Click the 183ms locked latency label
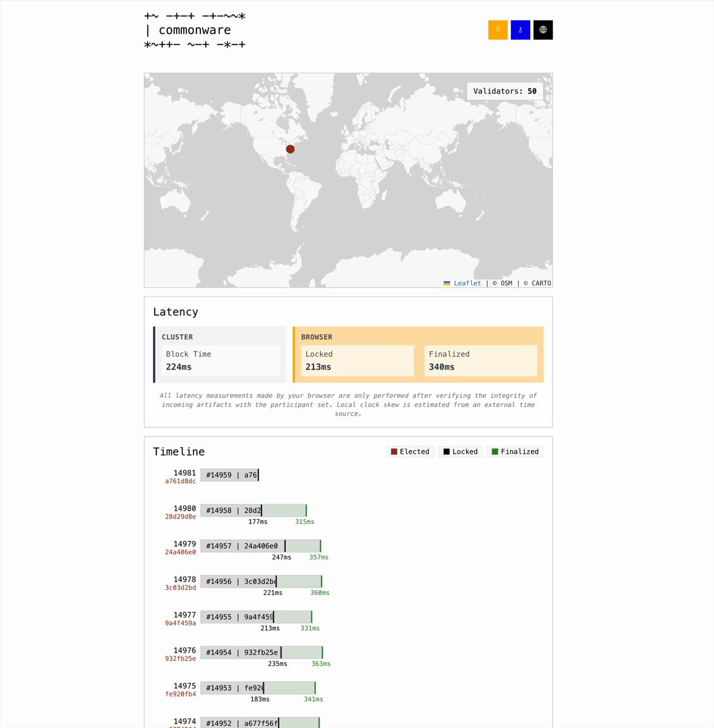Viewport: 714px width, 728px height. [260, 699]
